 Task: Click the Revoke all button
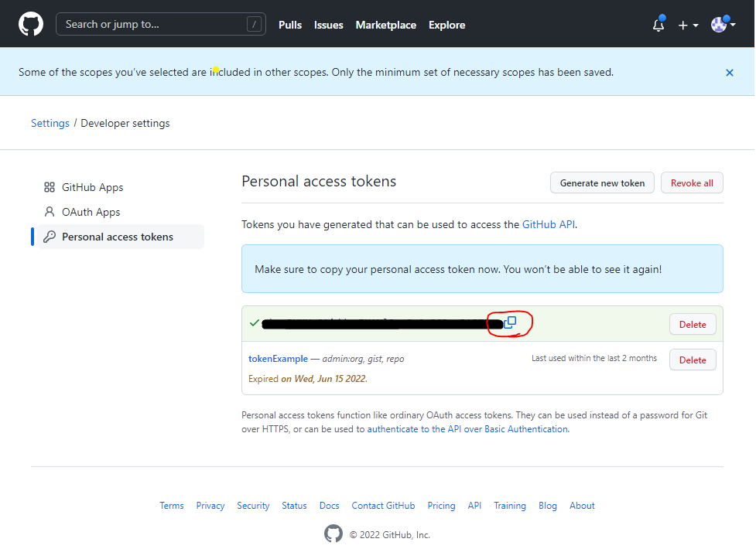click(692, 182)
